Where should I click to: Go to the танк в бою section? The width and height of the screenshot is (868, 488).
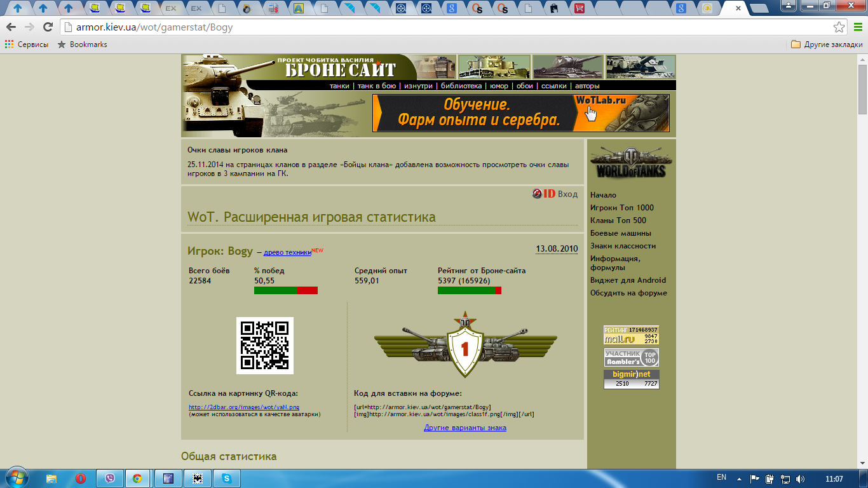377,86
